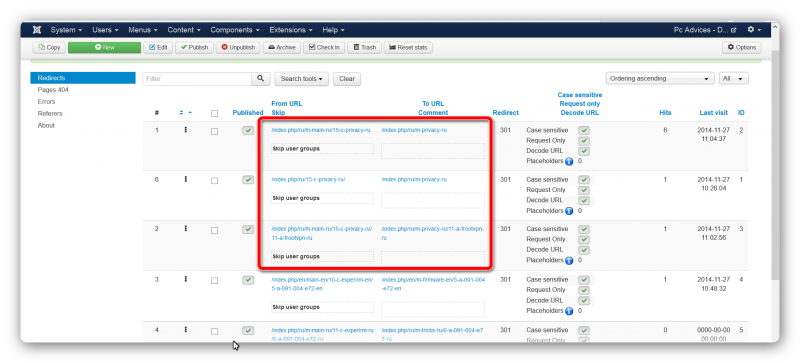Open the Ordering ascending dropdown
The image size is (800, 363).
pyautogui.click(x=660, y=79)
